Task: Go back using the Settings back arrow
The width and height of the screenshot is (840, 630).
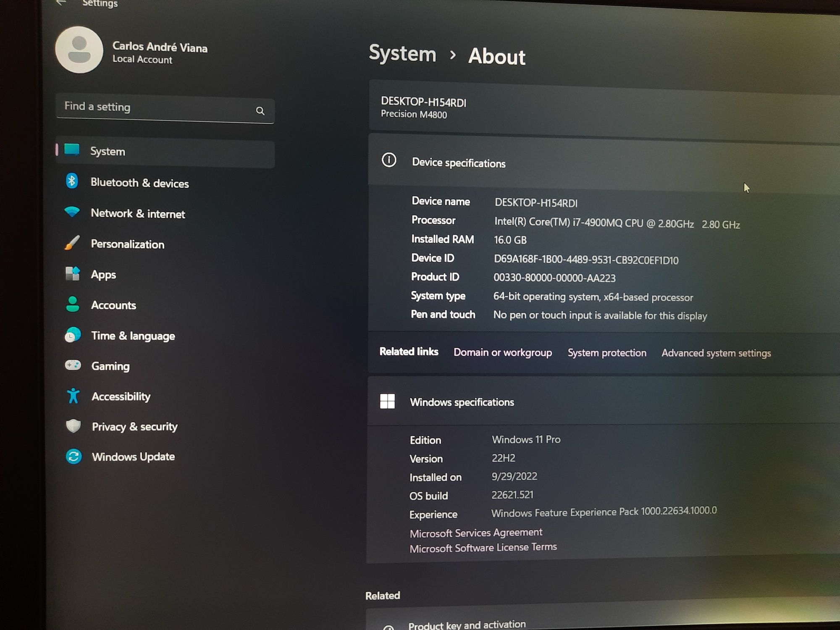Action: click(62, 3)
